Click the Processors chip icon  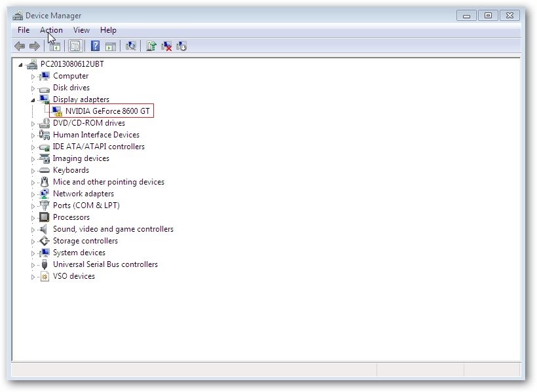[44, 217]
